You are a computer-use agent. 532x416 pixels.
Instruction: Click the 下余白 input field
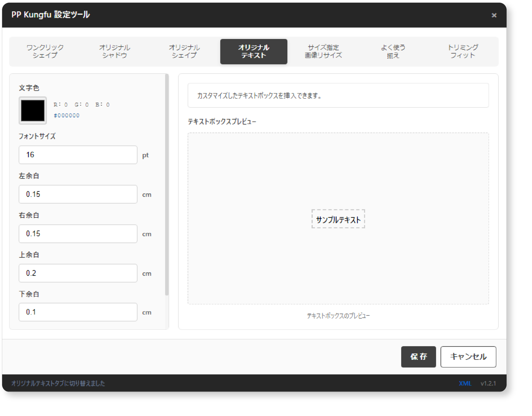point(78,312)
